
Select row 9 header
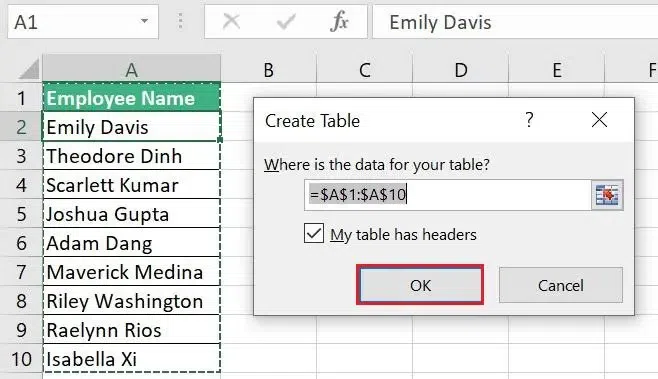(x=21, y=329)
